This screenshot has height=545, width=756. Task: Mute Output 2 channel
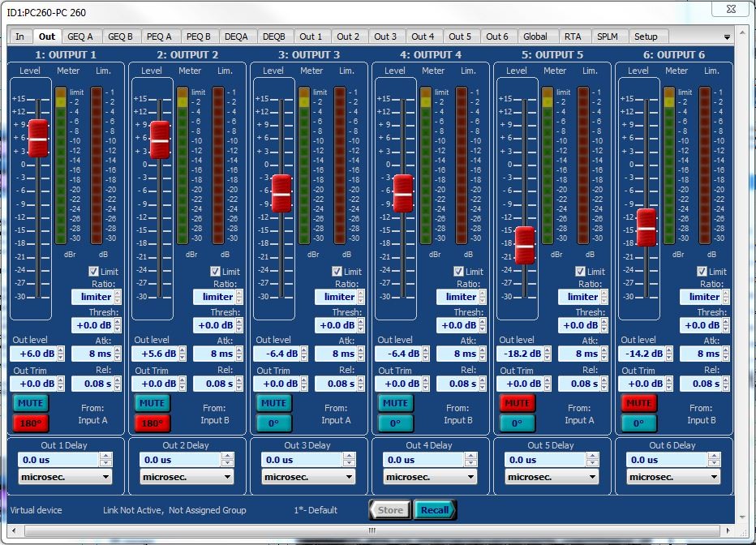[x=152, y=403]
